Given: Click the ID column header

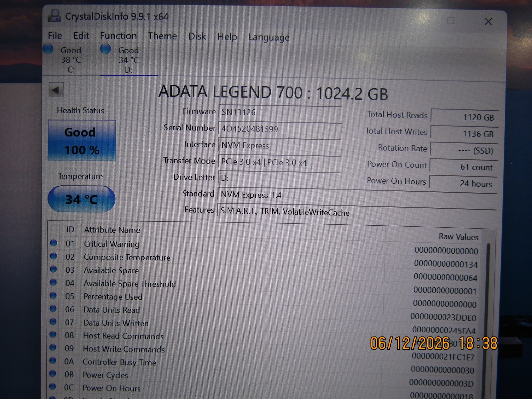Looking at the screenshot, I should pyautogui.click(x=70, y=229).
